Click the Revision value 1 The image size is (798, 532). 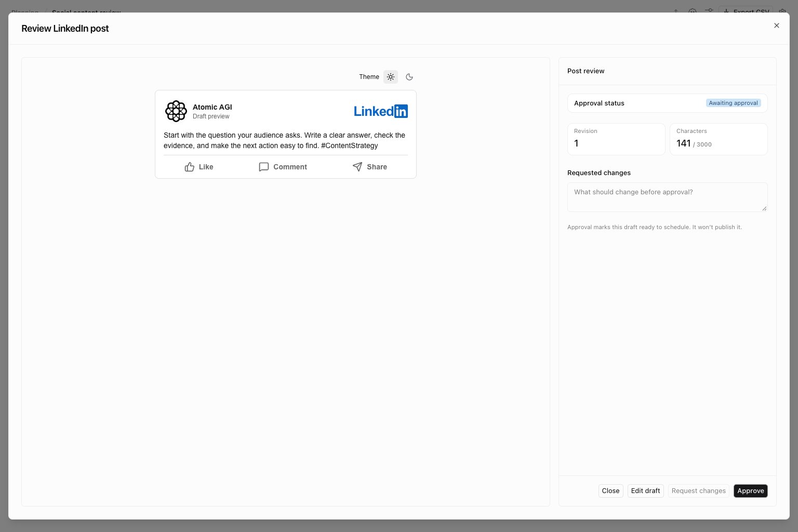576,143
